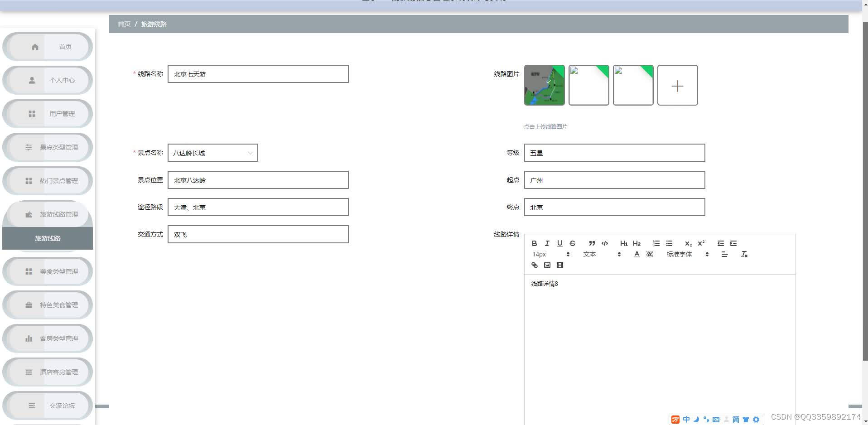Expand the 景点名称 dropdown showing 八达岭长城
868x425 pixels.
[213, 153]
